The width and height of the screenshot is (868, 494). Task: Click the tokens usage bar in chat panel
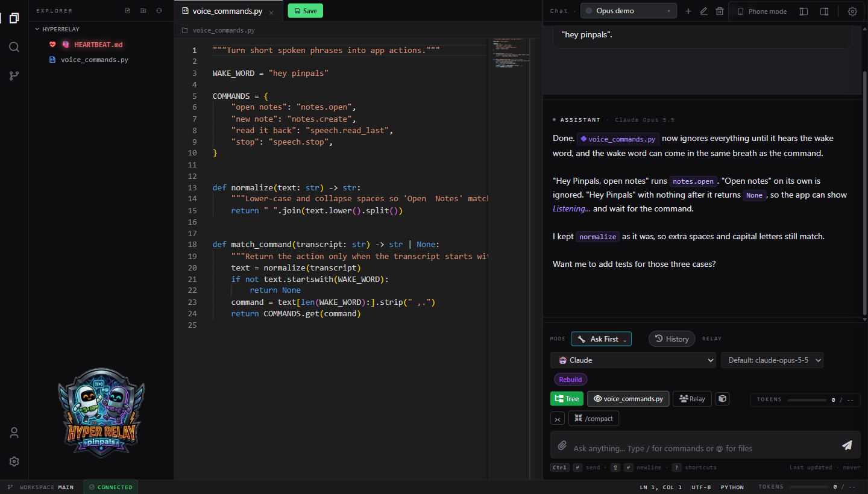[x=805, y=399]
